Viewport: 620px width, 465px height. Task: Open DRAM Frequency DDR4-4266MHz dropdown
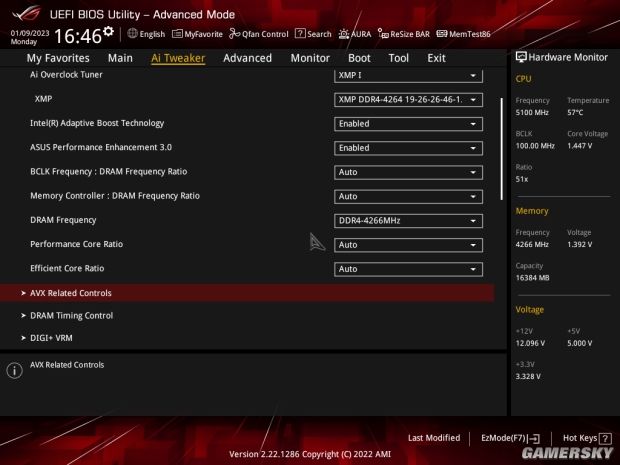408,221
